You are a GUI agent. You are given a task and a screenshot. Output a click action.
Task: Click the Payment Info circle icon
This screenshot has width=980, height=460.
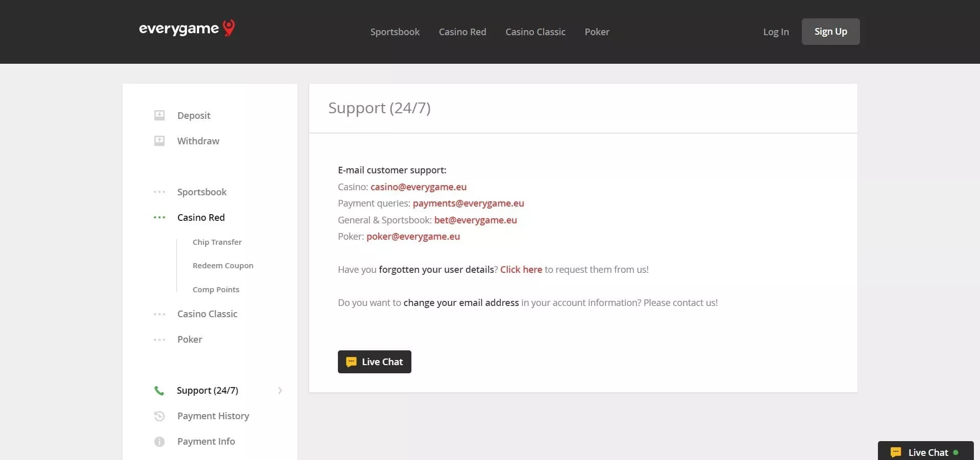coord(159,442)
